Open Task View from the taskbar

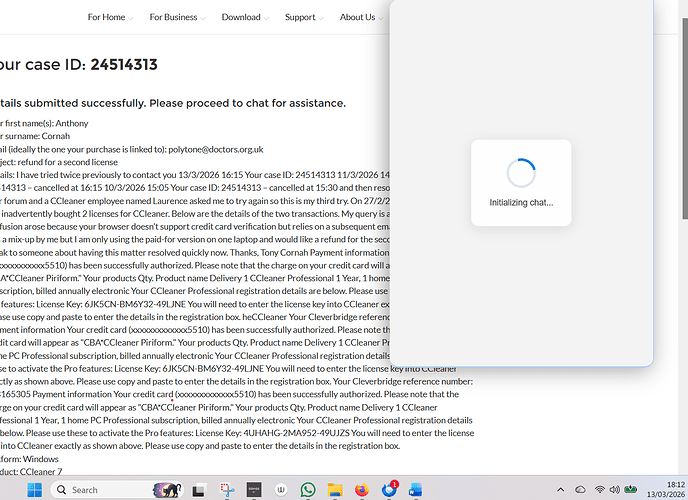tap(199, 489)
